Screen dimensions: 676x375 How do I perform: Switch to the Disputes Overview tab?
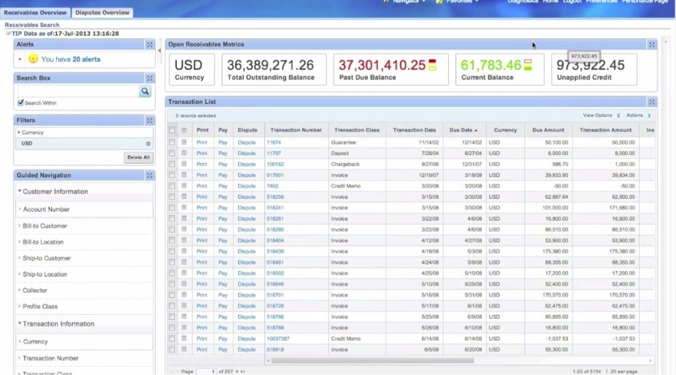(x=102, y=12)
